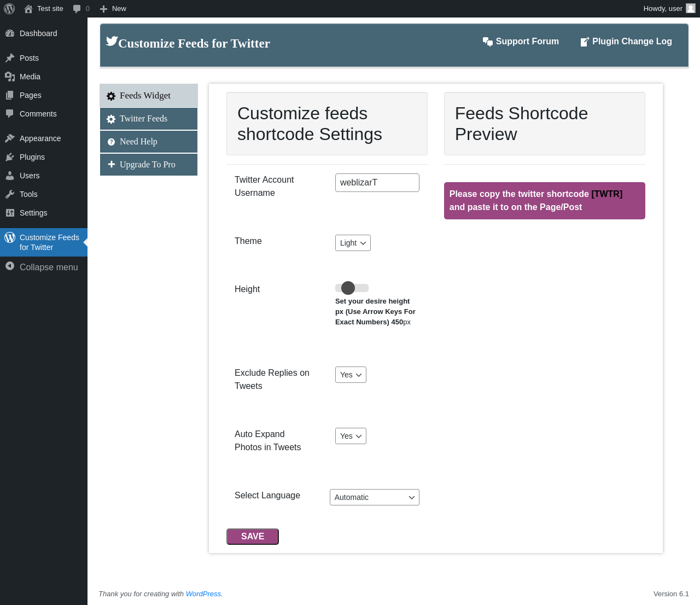This screenshot has height=605, width=700.
Task: Open the Theme dropdown set to Light
Action: (353, 243)
